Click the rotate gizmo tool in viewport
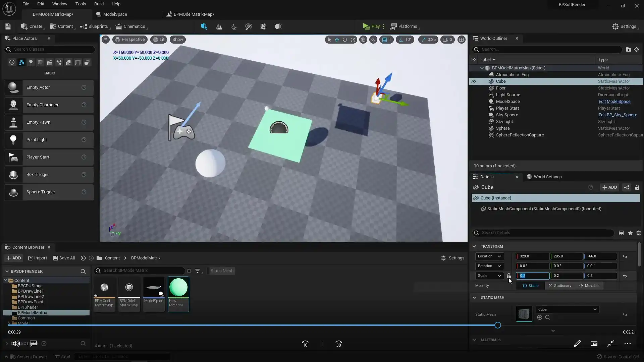 coord(345,40)
